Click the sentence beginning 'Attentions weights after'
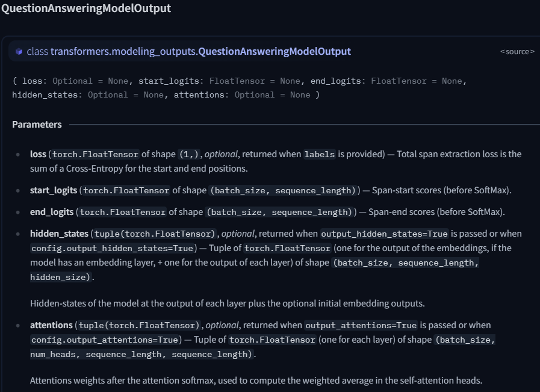This screenshot has height=392, width=540. click(x=256, y=381)
